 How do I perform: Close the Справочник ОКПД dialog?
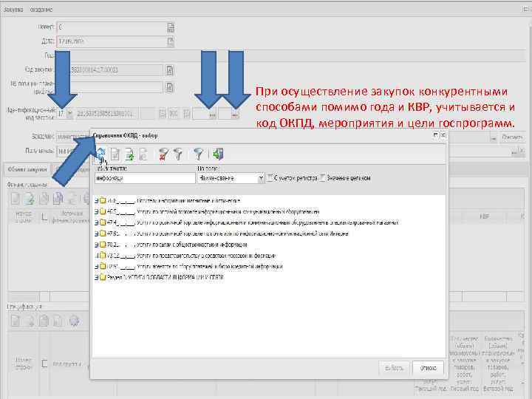(443, 135)
